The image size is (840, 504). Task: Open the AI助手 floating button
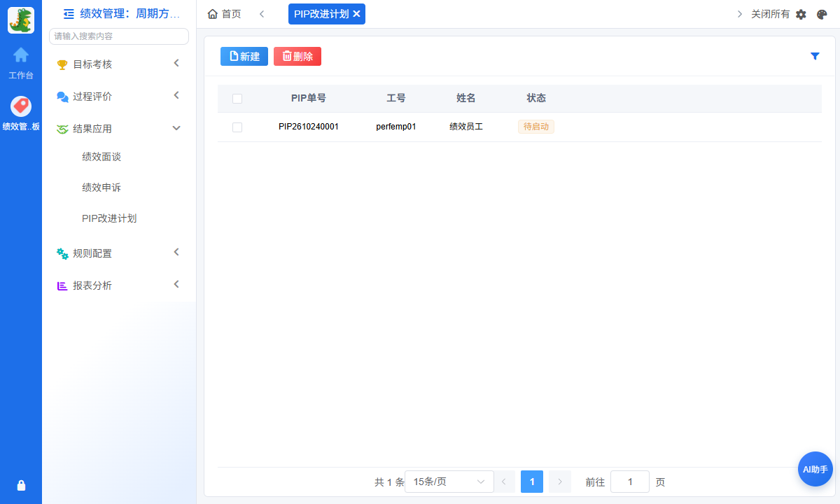(x=815, y=469)
